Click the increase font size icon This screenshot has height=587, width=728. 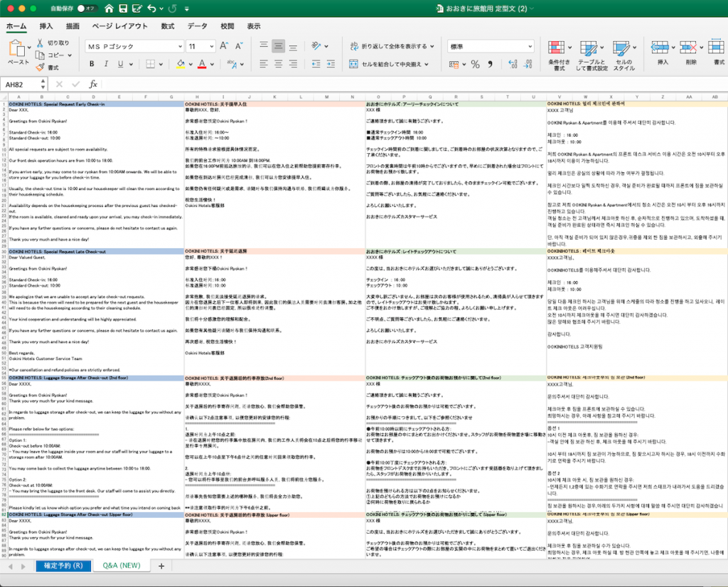224,46
